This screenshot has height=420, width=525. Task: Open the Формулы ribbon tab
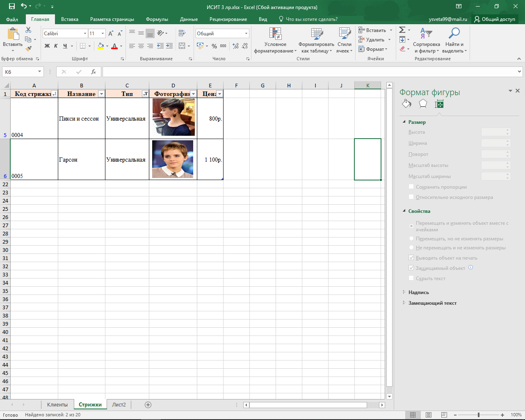point(157,19)
